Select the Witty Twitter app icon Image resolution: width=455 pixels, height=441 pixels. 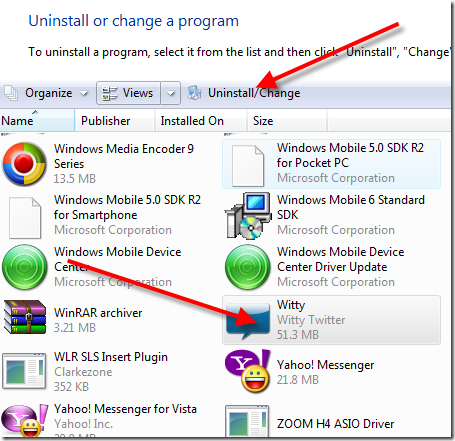pyautogui.click(x=248, y=321)
